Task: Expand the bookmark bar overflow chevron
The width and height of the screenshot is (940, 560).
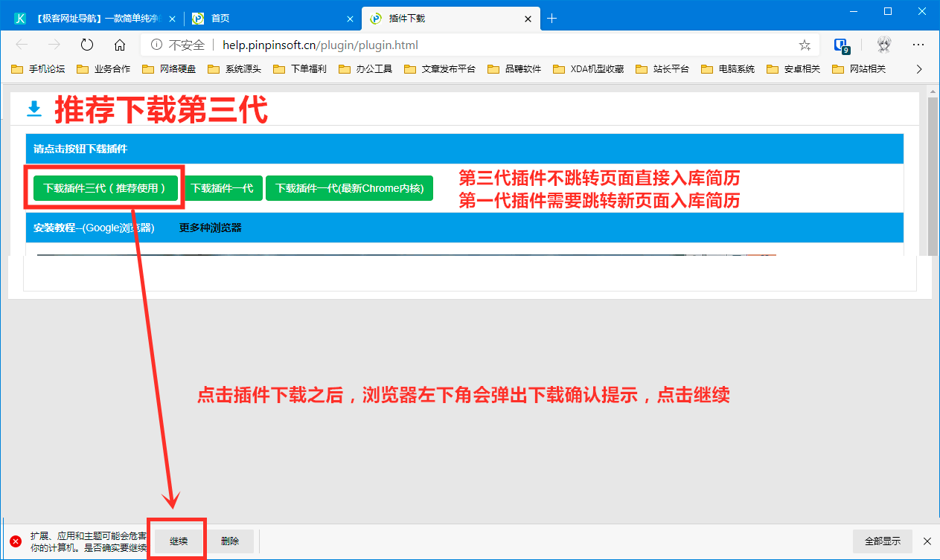Action: pyautogui.click(x=919, y=68)
